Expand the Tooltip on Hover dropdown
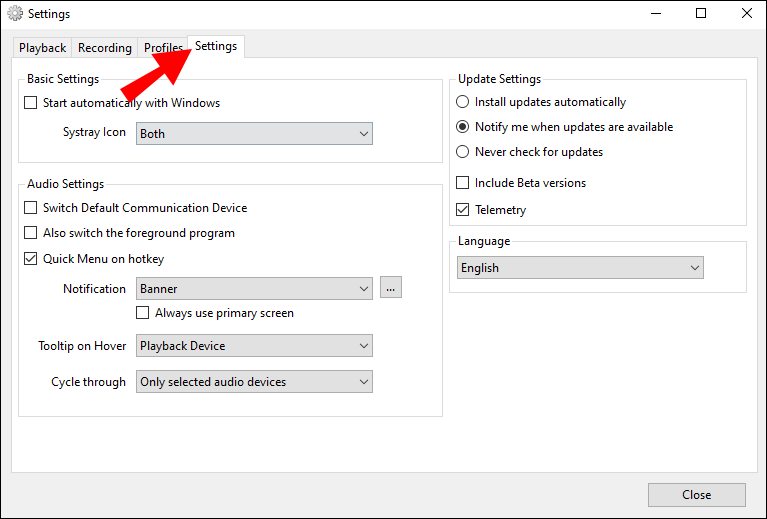Viewport: 767px width, 519px height. [254, 346]
